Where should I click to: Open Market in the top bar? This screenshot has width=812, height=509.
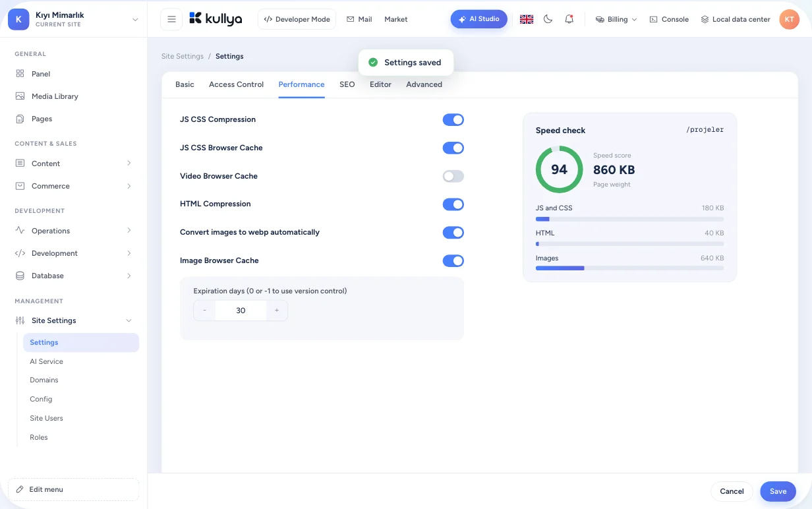[395, 19]
